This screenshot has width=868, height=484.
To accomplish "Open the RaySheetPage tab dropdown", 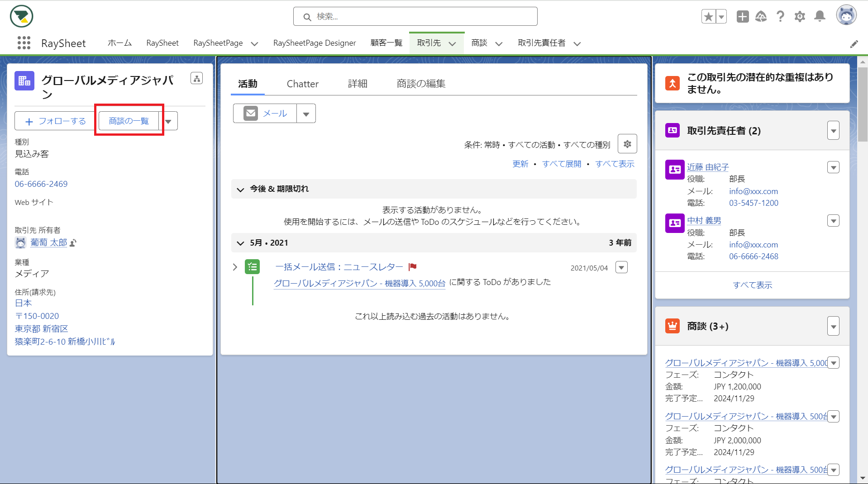I will pyautogui.click(x=254, y=44).
